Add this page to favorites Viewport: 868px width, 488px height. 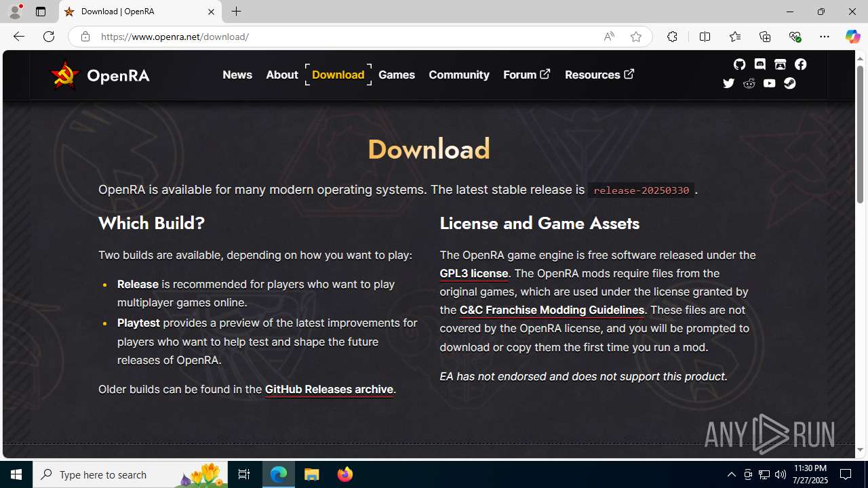tap(635, 37)
